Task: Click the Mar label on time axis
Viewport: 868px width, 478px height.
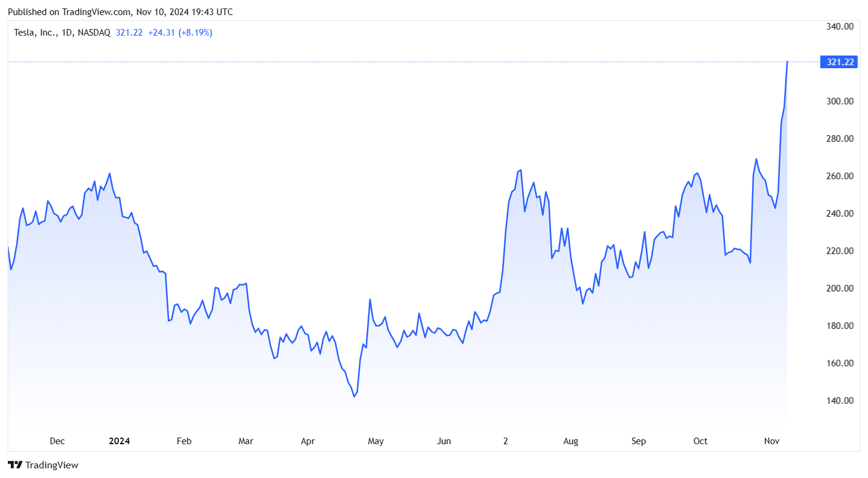Action: [246, 441]
